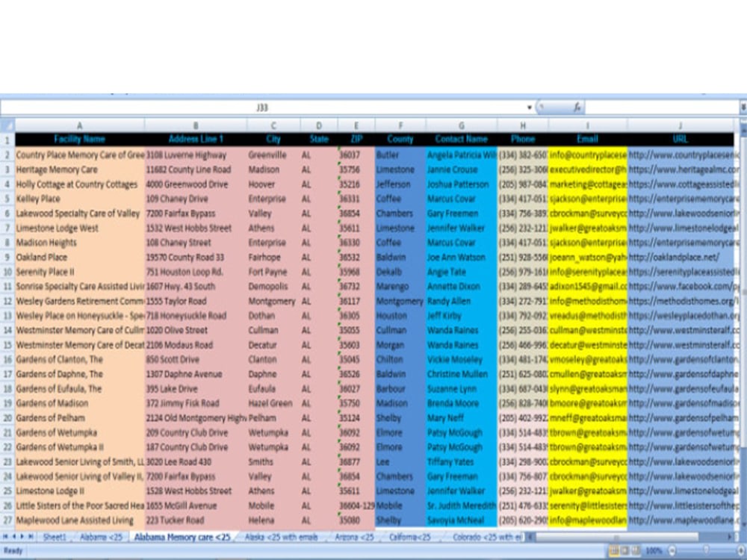Screen dimensions: 747x560
Task: Click the 100% zoom level
Action: click(654, 551)
